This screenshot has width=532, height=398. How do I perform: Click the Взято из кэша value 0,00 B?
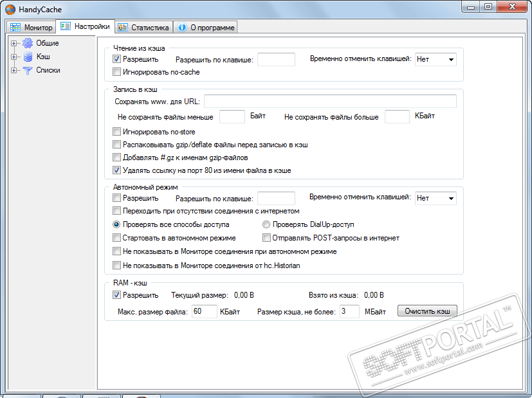pos(374,295)
